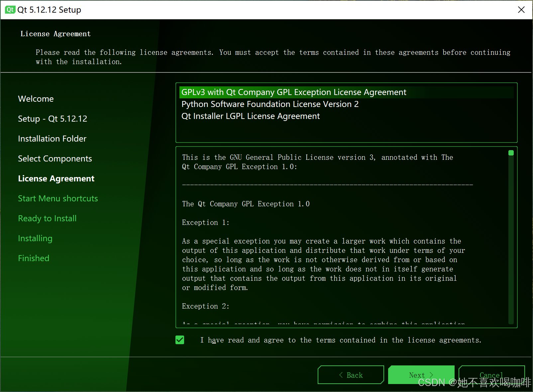The image size is (533, 392).
Task: Click the Finished step
Action: 34,258
